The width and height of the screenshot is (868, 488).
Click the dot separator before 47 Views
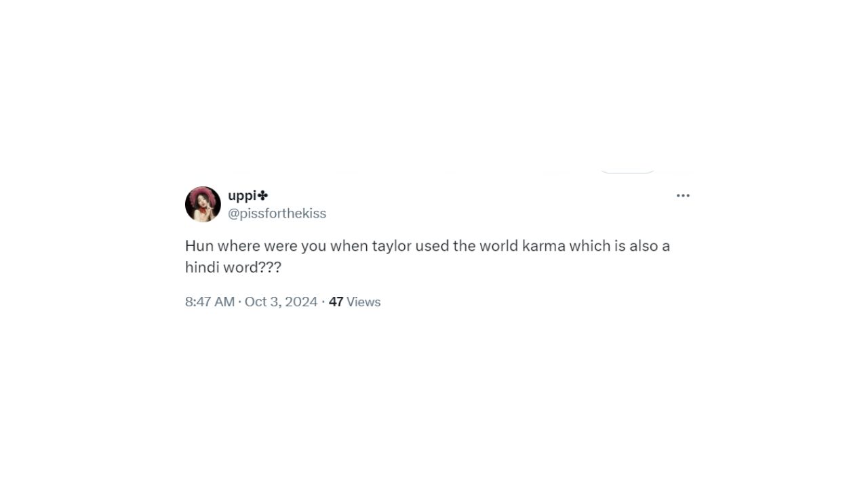click(x=323, y=302)
